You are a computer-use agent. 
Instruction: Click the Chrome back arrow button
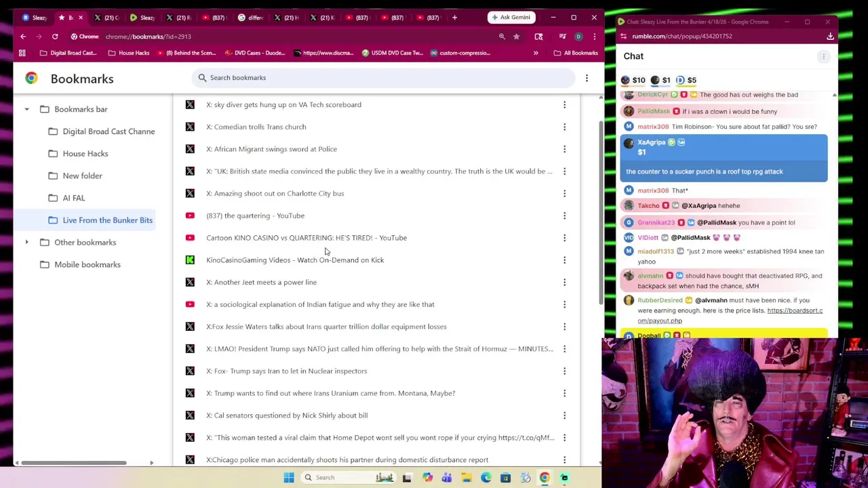(x=23, y=37)
